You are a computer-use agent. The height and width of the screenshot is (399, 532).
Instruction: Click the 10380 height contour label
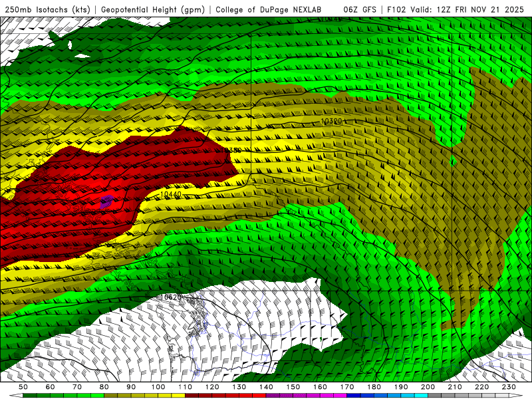point(231,150)
